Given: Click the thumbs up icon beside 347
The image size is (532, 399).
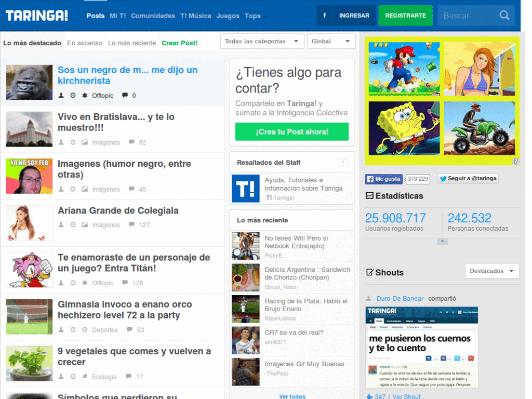Looking at the screenshot, I should (x=369, y=396).
